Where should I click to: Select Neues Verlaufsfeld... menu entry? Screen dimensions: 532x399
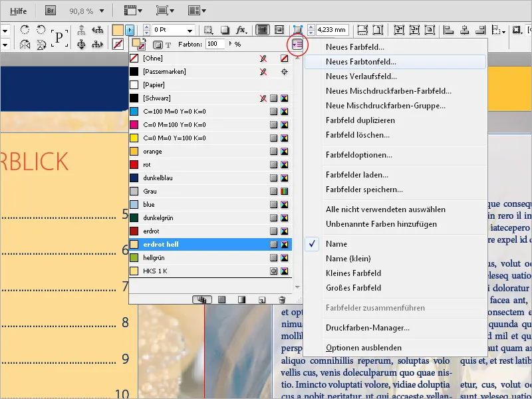[x=395, y=76]
